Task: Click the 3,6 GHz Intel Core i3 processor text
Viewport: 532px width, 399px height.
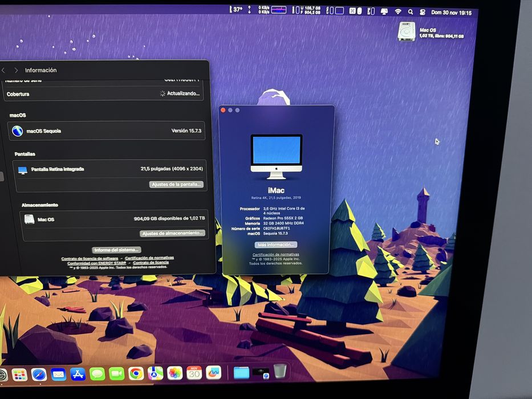Action: click(284, 211)
